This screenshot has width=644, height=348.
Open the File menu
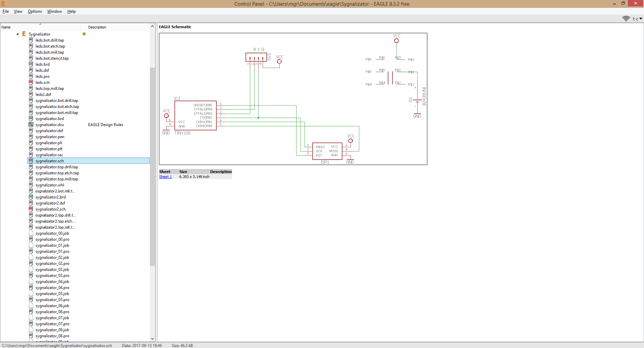[x=6, y=11]
